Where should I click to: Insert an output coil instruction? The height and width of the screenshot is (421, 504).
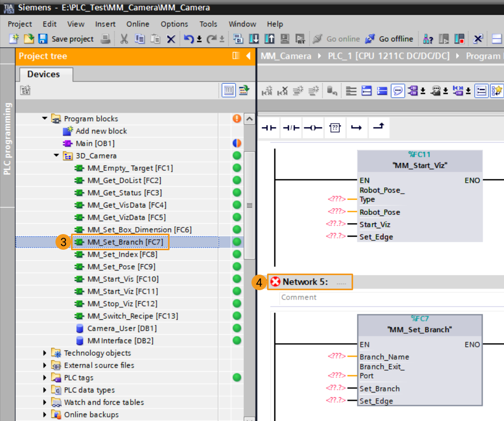tap(313, 128)
